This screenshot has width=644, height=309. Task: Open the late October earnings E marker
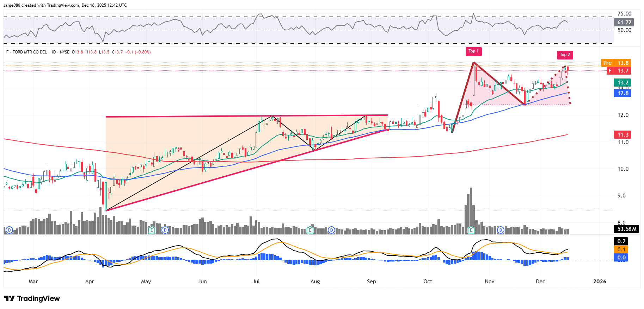click(x=471, y=230)
